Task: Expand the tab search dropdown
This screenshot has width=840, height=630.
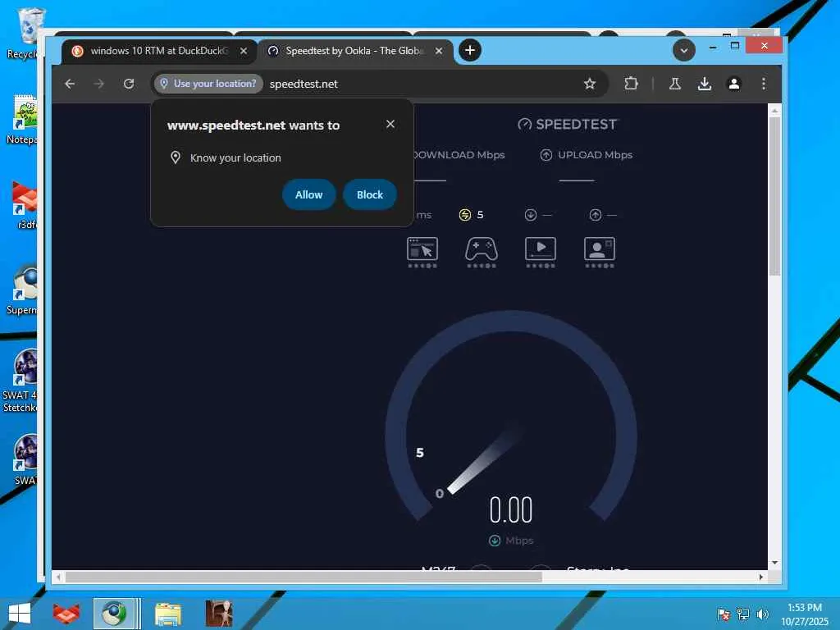Action: pos(683,50)
